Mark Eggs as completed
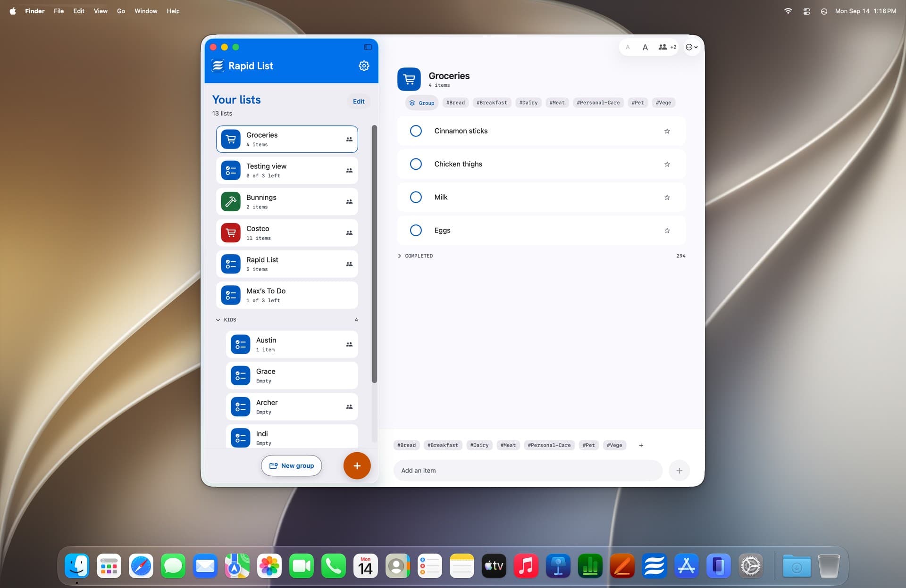906x588 pixels. [x=416, y=231]
